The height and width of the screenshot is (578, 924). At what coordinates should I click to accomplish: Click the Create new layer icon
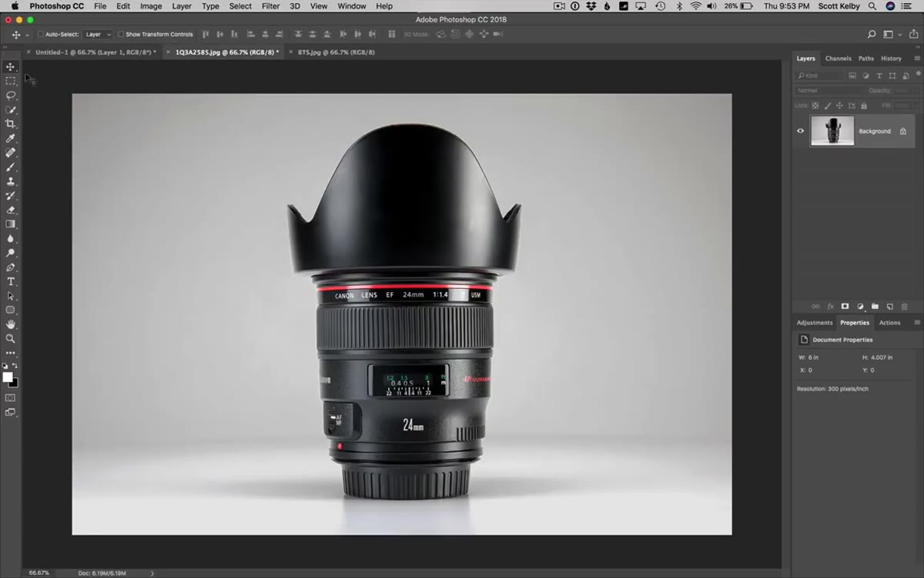889,306
